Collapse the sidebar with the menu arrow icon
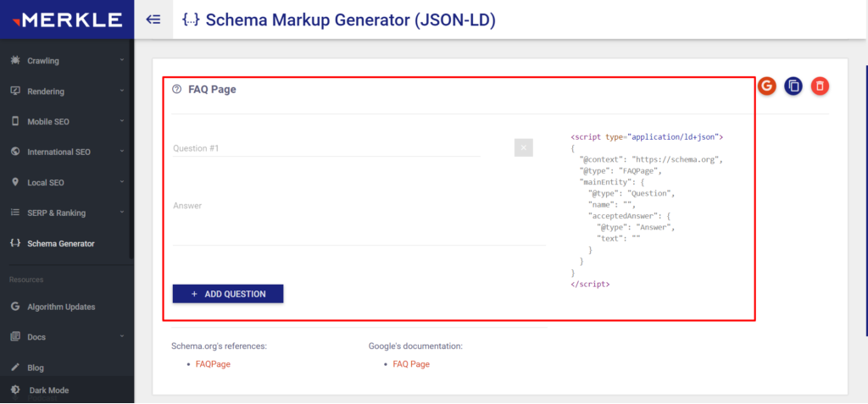Viewport: 868px width, 404px height. [153, 20]
